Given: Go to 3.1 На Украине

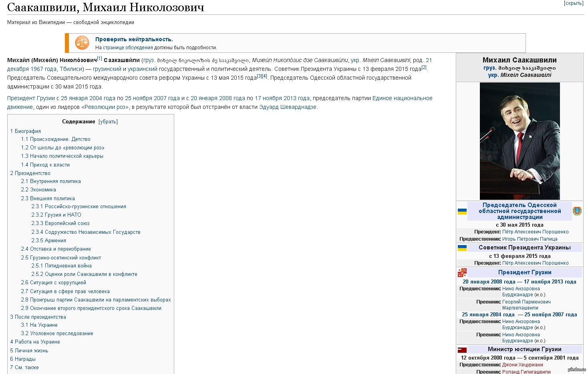Looking at the screenshot, I should pos(39,325).
